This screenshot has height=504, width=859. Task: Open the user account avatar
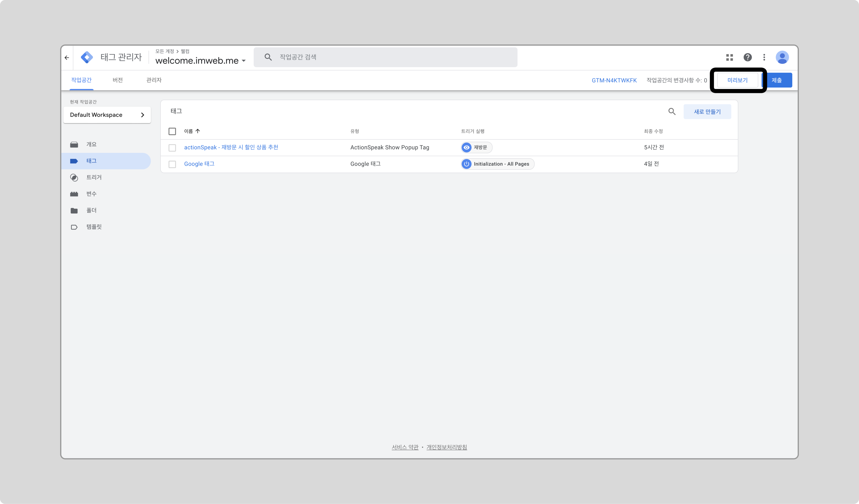tap(782, 57)
